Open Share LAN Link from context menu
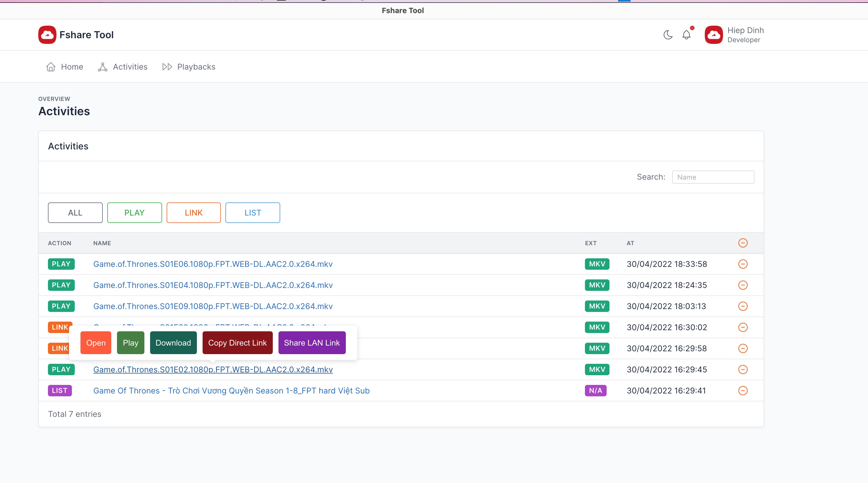This screenshot has width=868, height=483. [312, 343]
